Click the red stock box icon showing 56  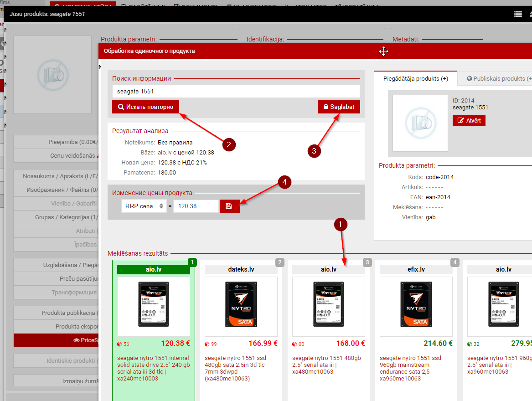[120, 344]
